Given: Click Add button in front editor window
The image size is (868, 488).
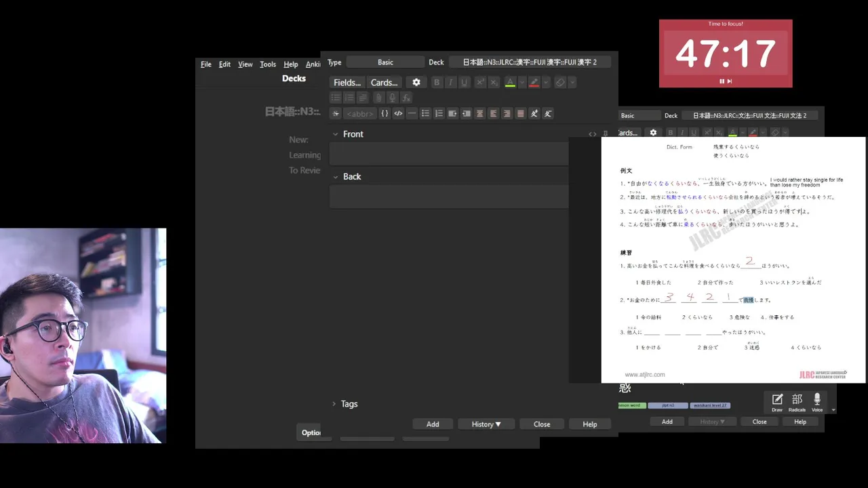Looking at the screenshot, I should point(433,424).
